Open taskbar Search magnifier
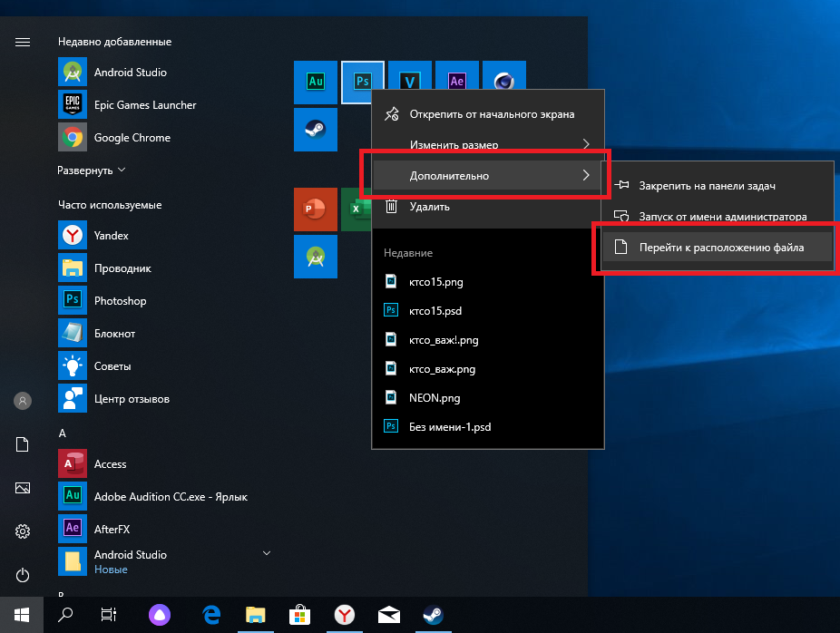This screenshot has width=840, height=633. pos(65,615)
